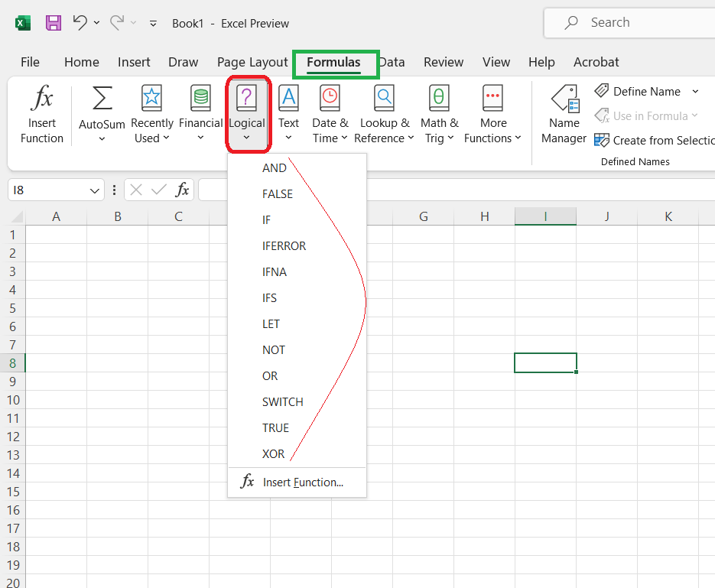Choose SWITCH from Logical menu

[297, 401]
